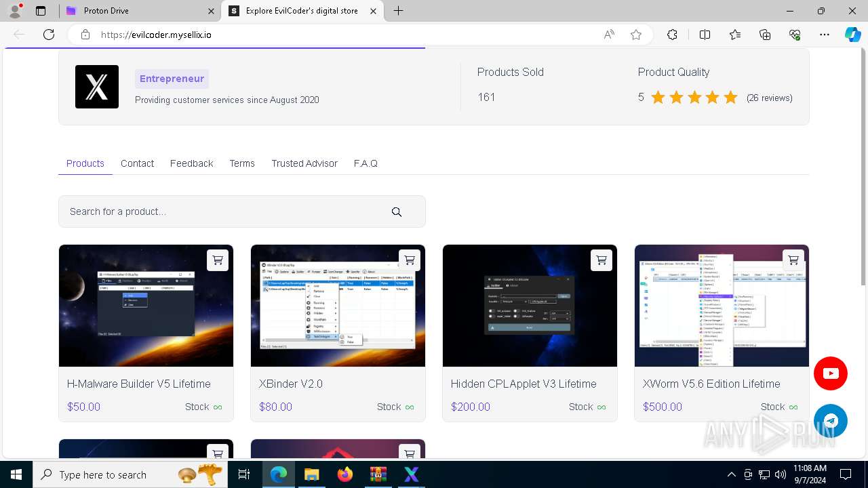Close the Proton Drive tab

[211, 11]
